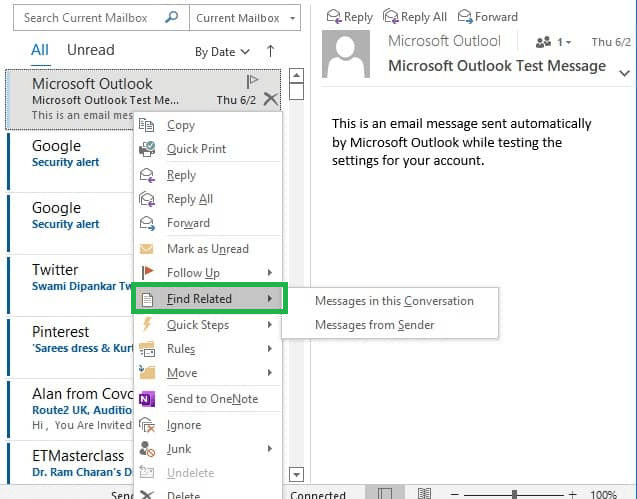This screenshot has height=499, width=637.
Task: Switch to Reading view in status bar
Action: [x=425, y=493]
